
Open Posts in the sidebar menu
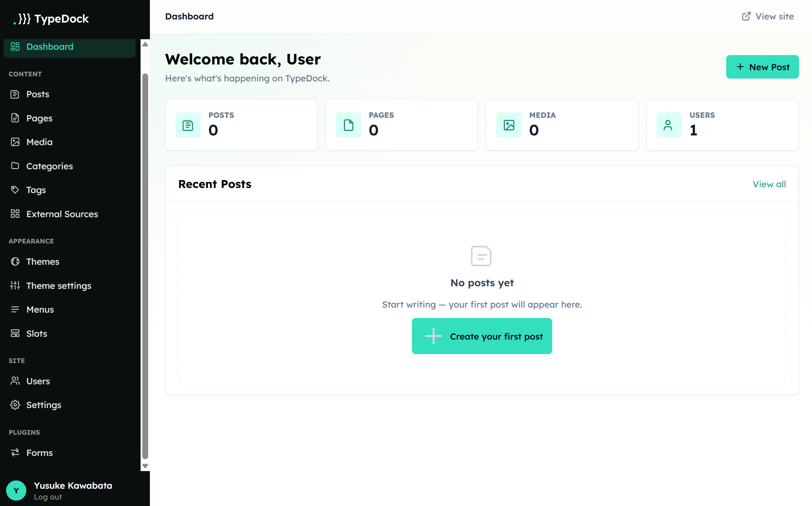point(70,94)
